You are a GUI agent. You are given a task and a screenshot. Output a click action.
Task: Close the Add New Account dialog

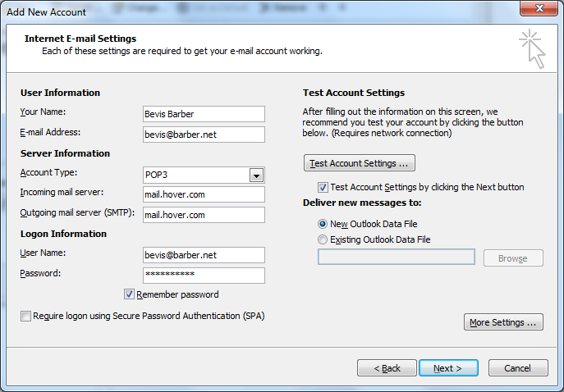coord(539,8)
